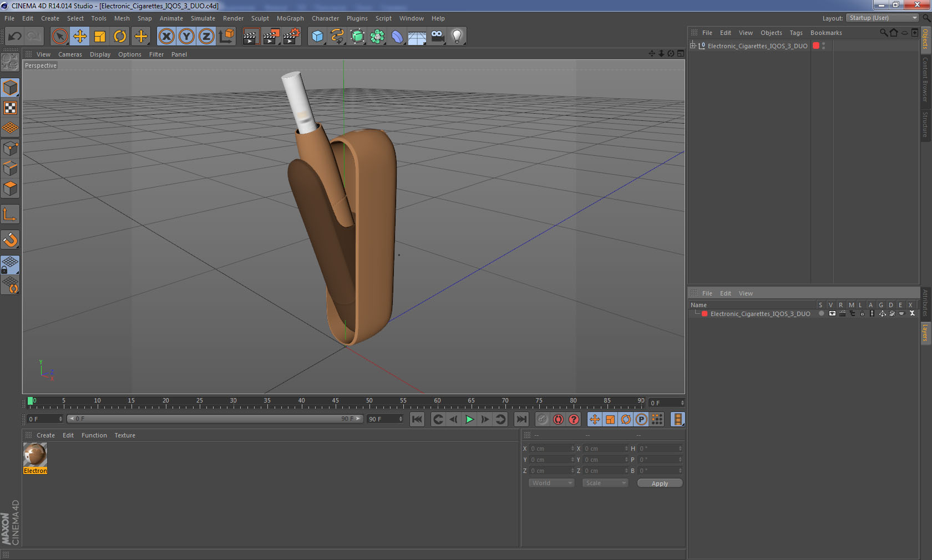This screenshot has height=560, width=932.
Task: Click the red layer color swatch
Action: click(705, 314)
